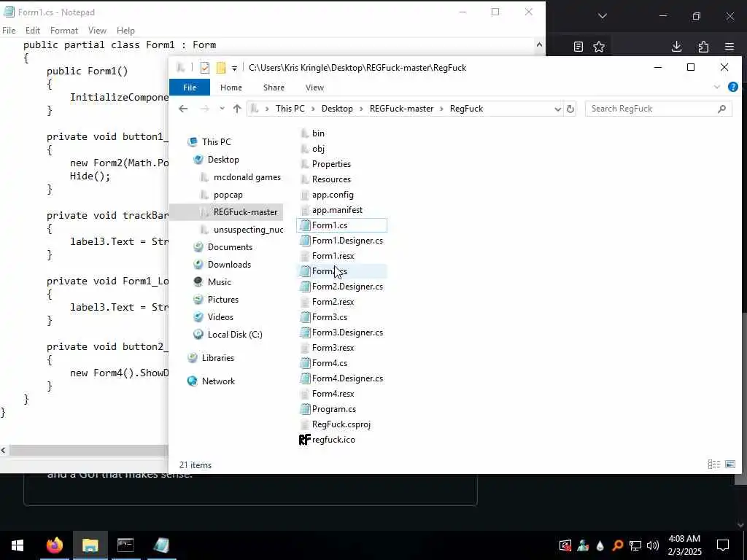Bookmark page with the star icon
This screenshot has height=560, width=747.
click(599, 47)
